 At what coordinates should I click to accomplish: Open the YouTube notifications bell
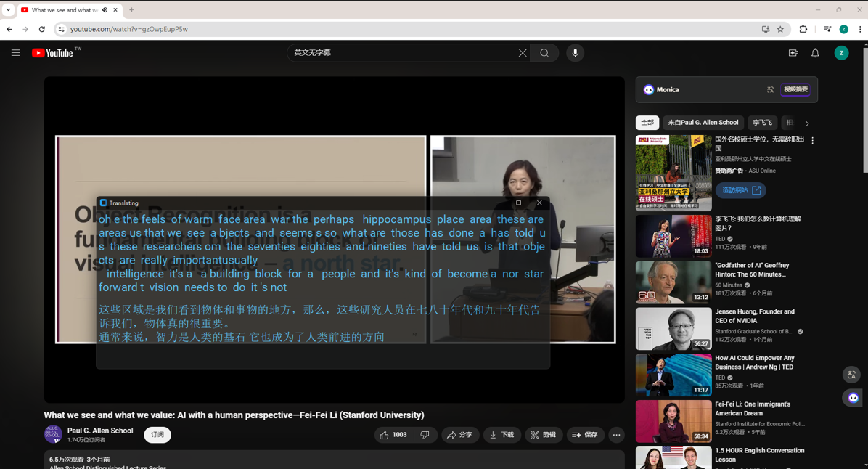pos(815,53)
